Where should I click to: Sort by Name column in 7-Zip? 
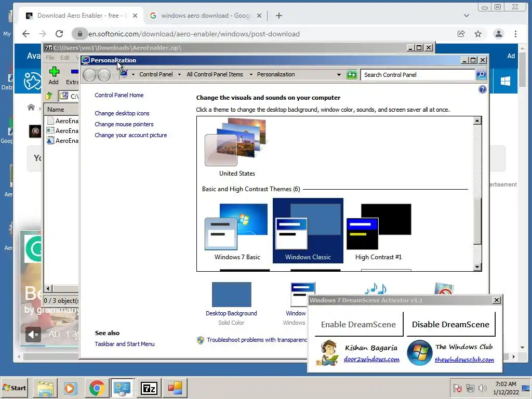pos(61,110)
